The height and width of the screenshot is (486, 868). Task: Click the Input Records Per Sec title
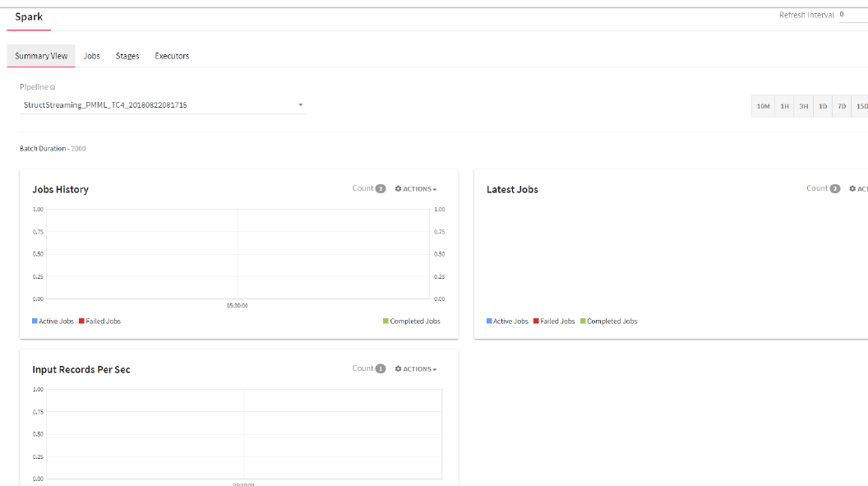pyautogui.click(x=81, y=369)
